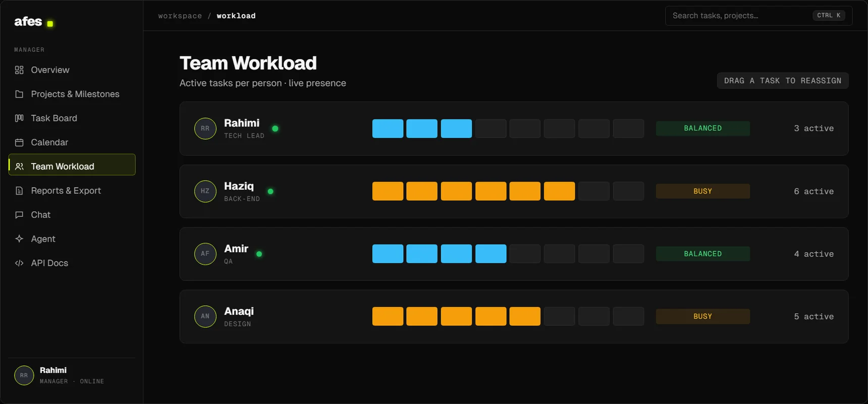868x404 pixels.
Task: Select Rahimi's third blue task block
Action: click(x=456, y=129)
